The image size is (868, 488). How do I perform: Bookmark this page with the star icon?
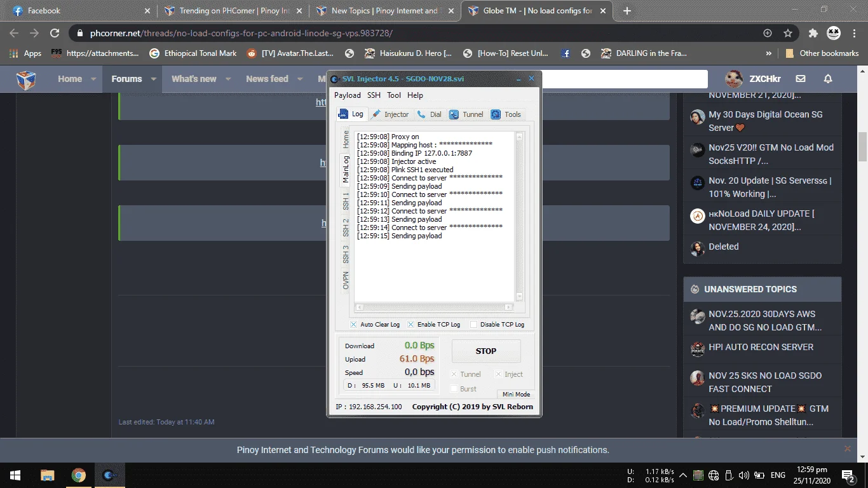788,33
